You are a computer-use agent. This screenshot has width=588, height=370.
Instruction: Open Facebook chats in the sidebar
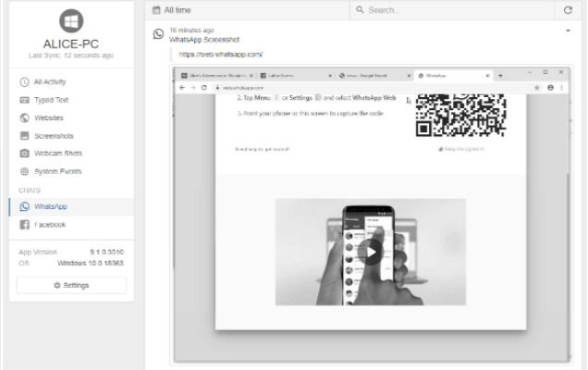(x=71, y=225)
